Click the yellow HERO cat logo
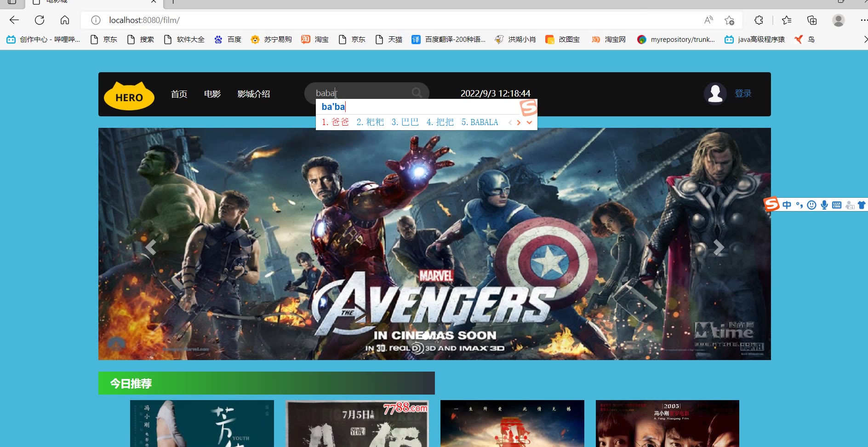The image size is (868, 447). click(129, 96)
